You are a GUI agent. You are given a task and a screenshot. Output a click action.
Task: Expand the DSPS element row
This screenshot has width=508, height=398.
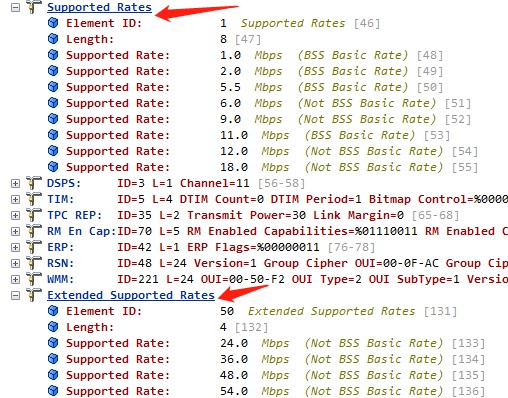pyautogui.click(x=15, y=183)
